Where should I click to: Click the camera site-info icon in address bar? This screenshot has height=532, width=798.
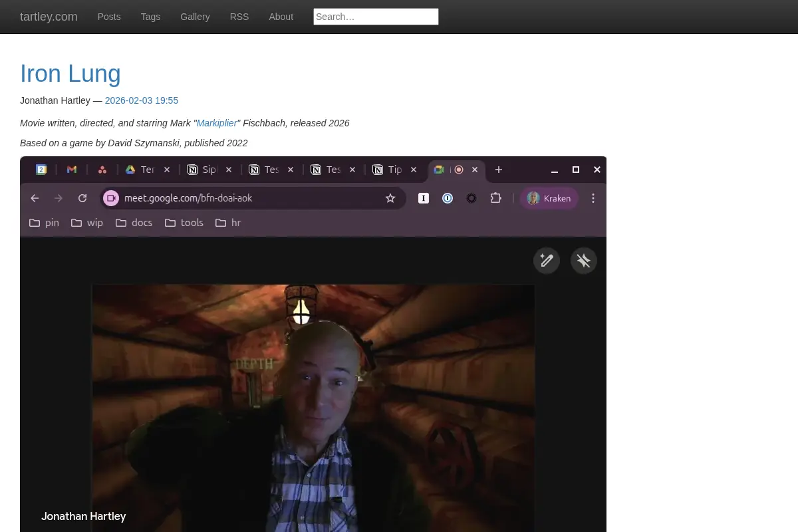111,198
